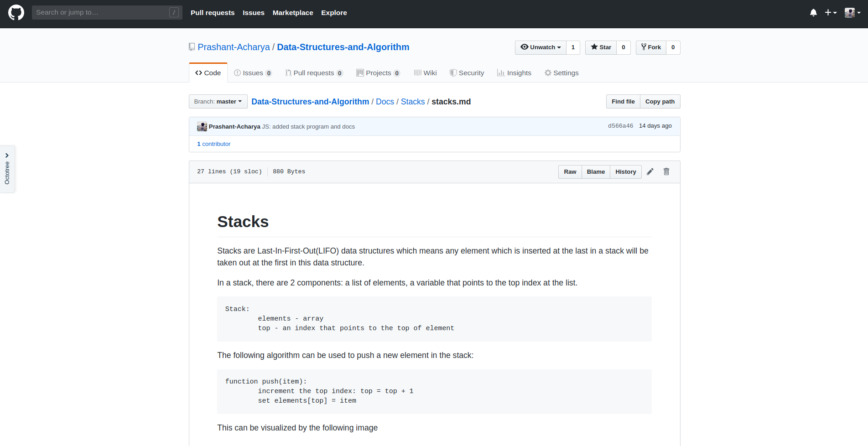
Task: View the Raw file
Action: point(570,172)
